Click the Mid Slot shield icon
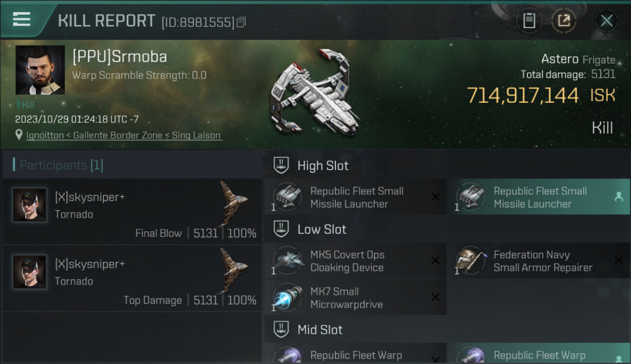 pos(281,330)
